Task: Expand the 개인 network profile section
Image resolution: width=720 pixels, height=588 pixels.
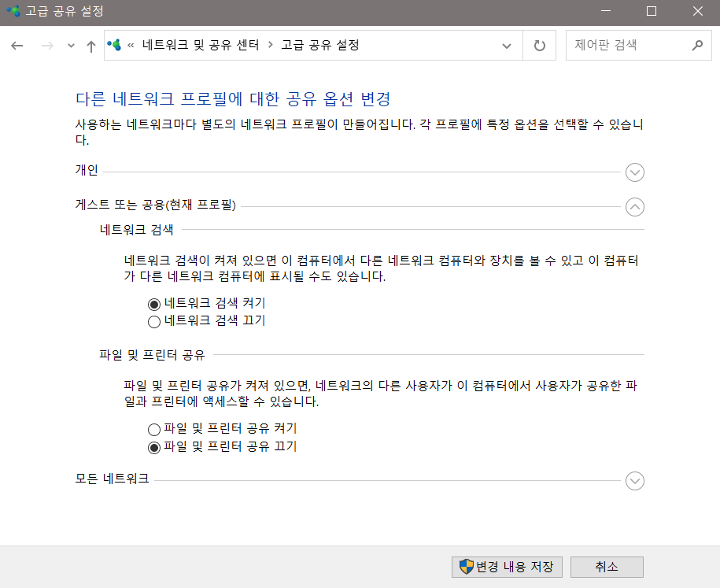Action: point(634,172)
